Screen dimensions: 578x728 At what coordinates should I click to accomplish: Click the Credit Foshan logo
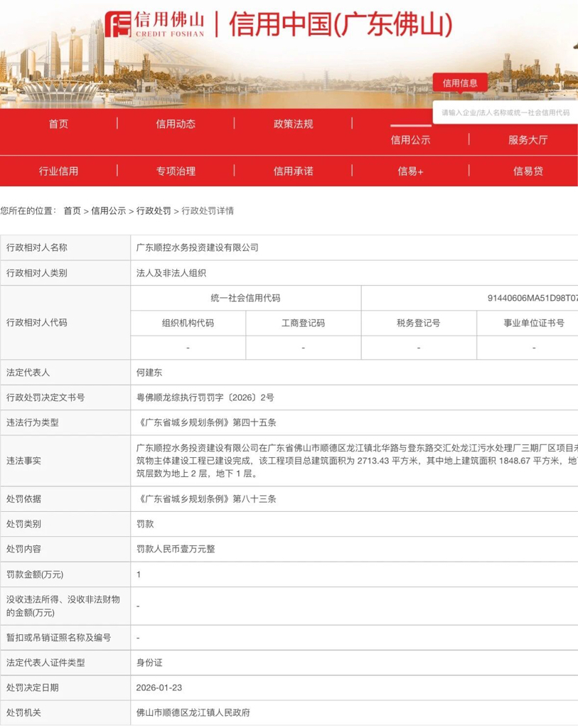(154, 25)
